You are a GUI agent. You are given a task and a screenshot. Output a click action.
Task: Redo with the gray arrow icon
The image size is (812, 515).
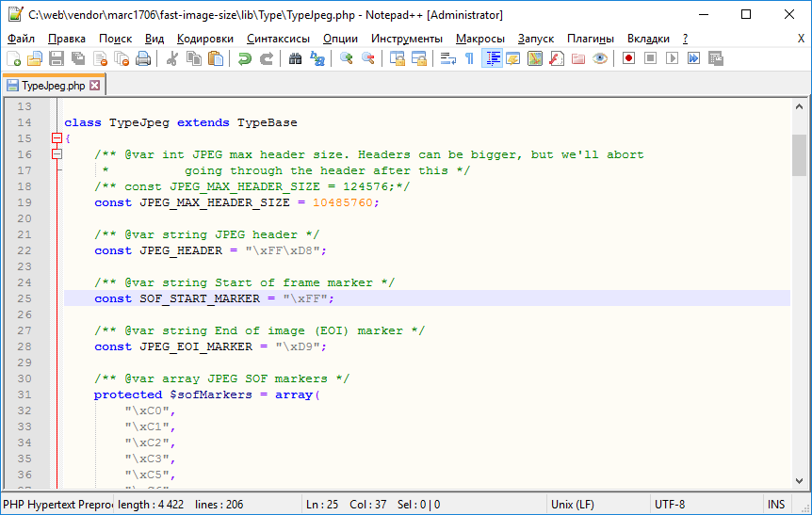pyautogui.click(x=266, y=58)
